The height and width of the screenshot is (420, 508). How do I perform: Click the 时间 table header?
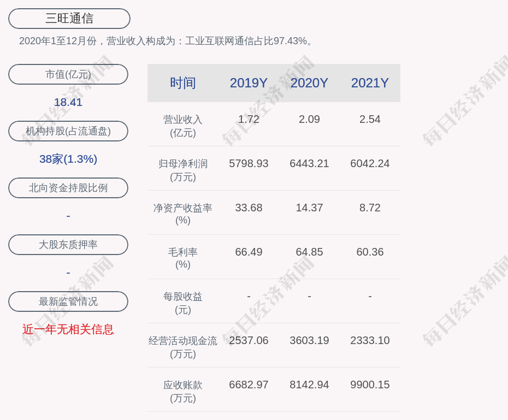click(x=183, y=83)
